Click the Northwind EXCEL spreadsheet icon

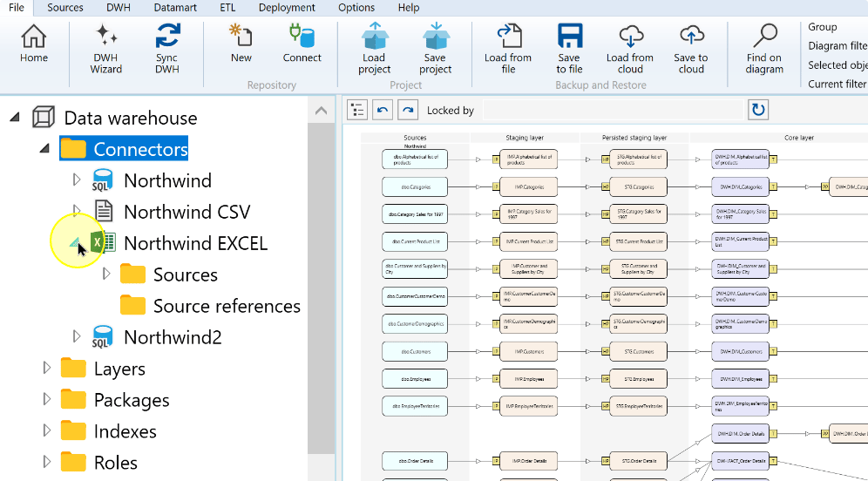(103, 242)
